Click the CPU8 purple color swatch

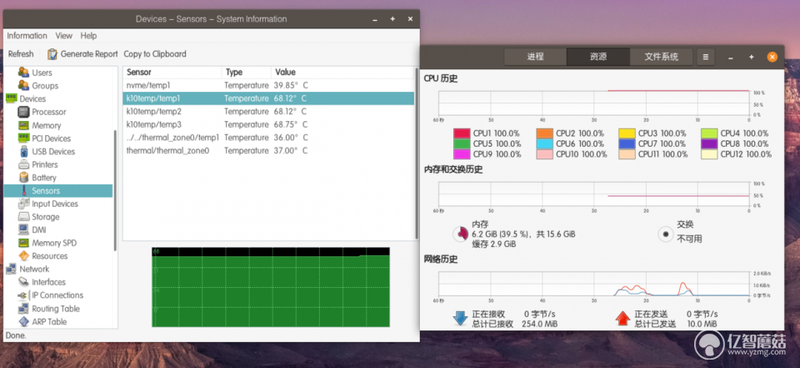pos(709,144)
